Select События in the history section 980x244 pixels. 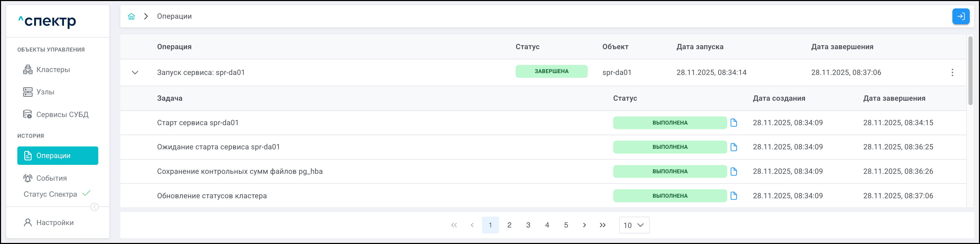coord(51,178)
